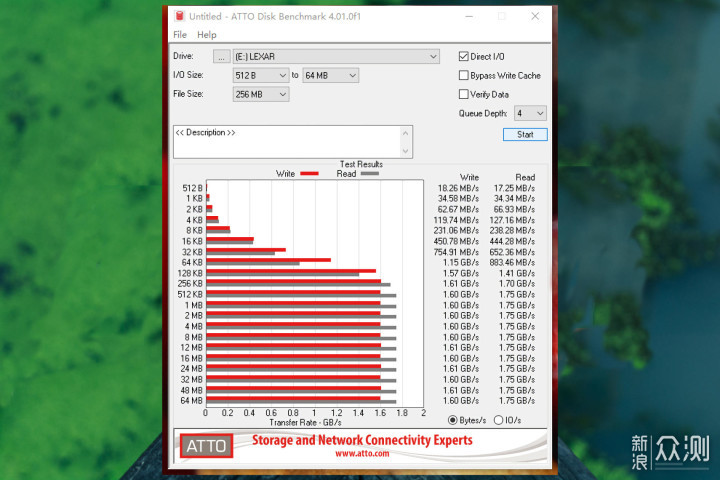Select the IO/s radio button
The width and height of the screenshot is (720, 480).
(498, 420)
